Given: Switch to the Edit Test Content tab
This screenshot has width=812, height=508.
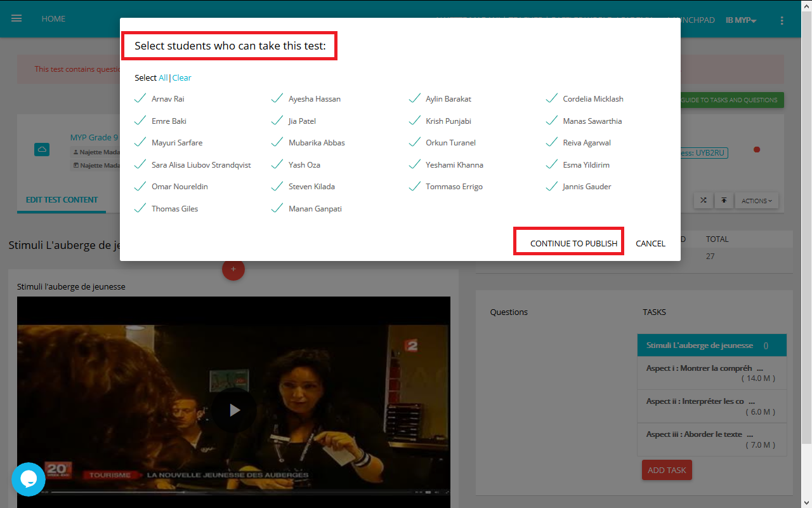Looking at the screenshot, I should [x=62, y=199].
